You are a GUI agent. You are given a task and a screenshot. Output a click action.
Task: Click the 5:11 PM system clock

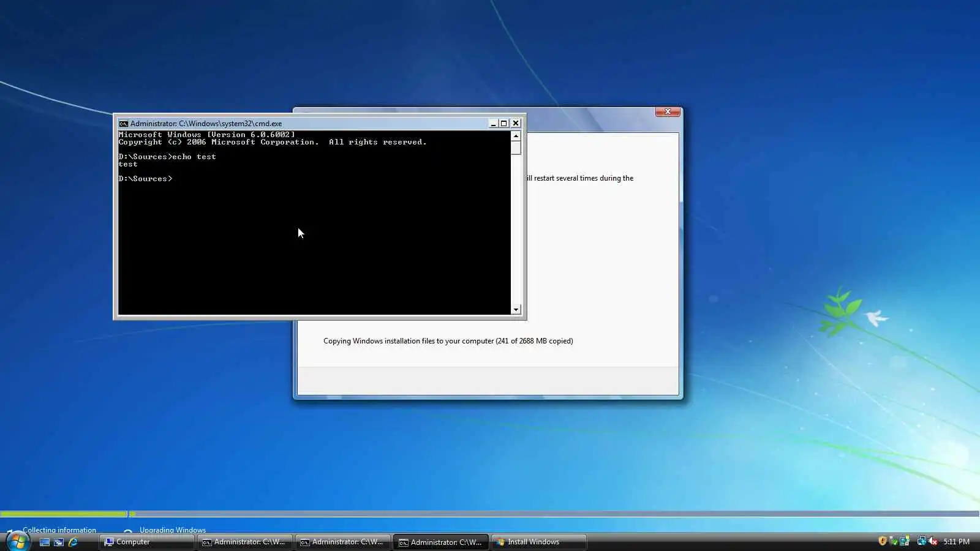(x=956, y=542)
